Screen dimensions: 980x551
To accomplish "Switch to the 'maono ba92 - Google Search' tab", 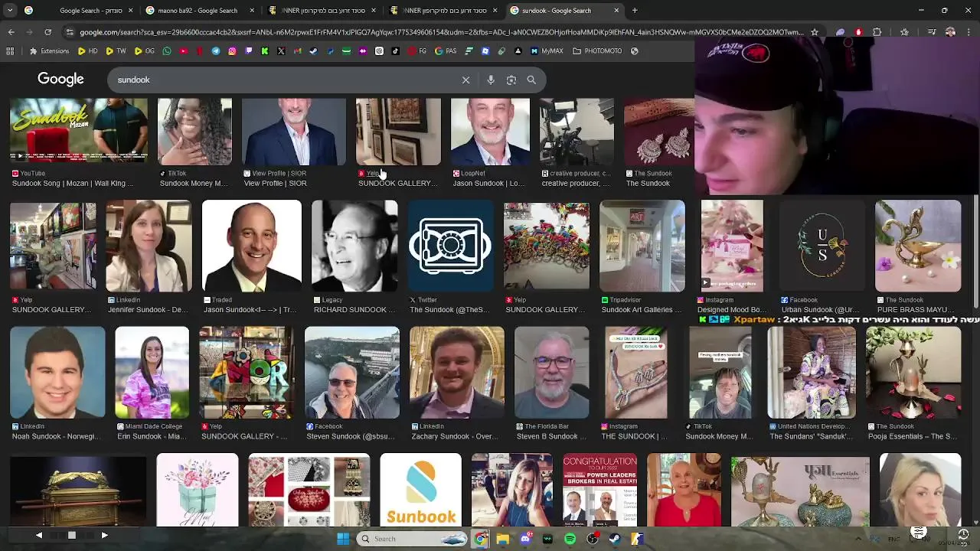I will (197, 11).
